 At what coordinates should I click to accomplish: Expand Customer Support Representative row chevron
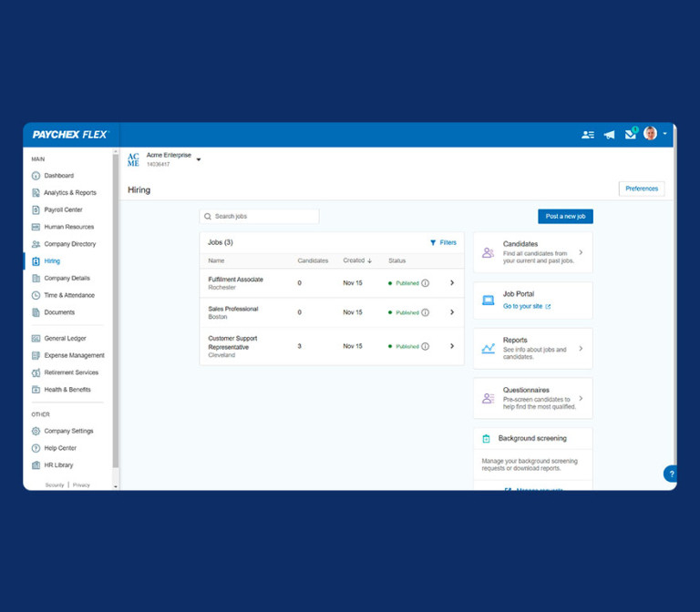[452, 346]
